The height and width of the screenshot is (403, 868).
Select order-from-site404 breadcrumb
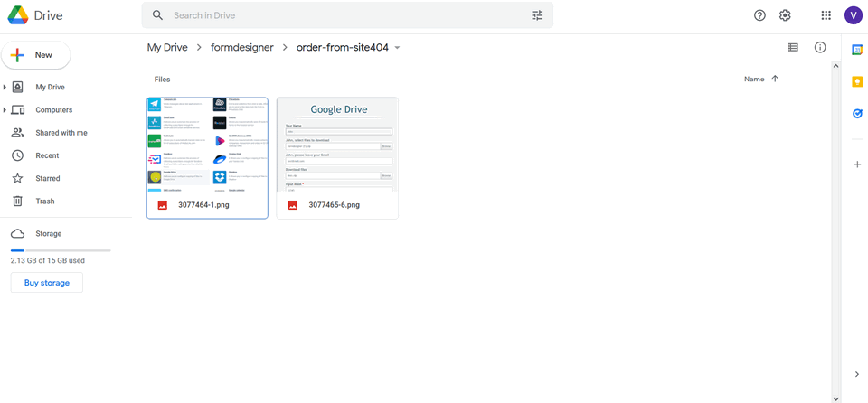343,48
